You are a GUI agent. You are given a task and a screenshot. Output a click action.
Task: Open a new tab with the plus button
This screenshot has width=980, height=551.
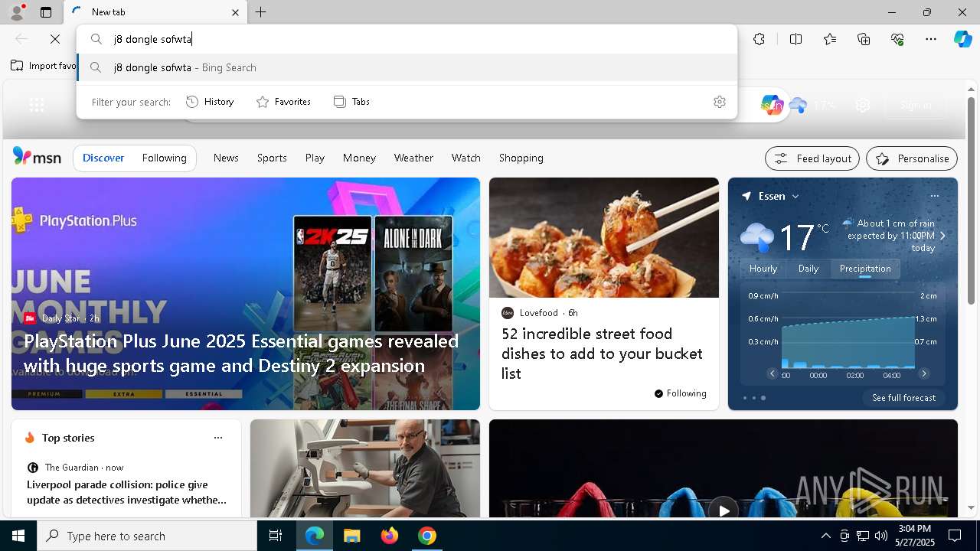coord(261,12)
